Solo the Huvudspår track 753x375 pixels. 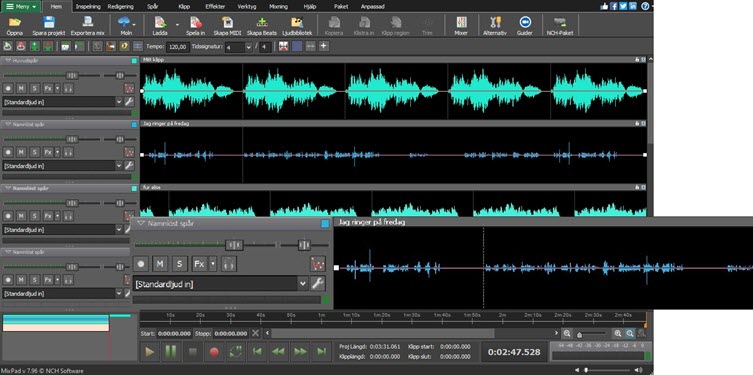point(34,88)
